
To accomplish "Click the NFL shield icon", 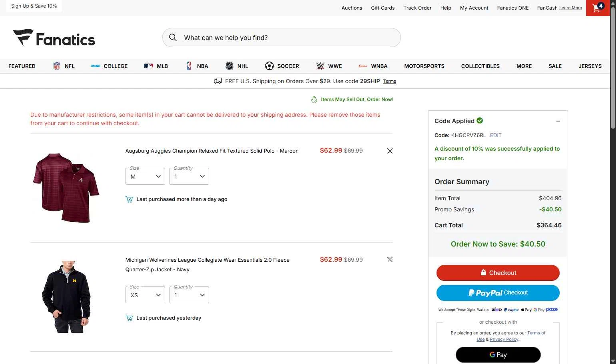I will click(57, 66).
